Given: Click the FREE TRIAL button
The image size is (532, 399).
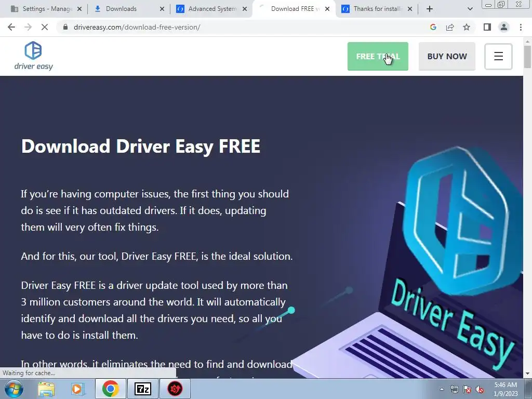Looking at the screenshot, I should pos(378,56).
